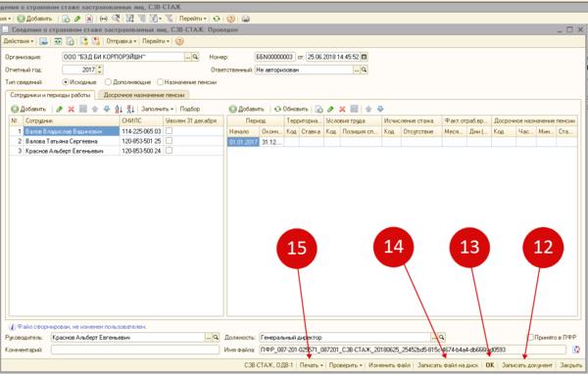This screenshot has width=588, height=375.
Task: Click the green pencil edit icon in top toolbar
Action: pos(77,19)
